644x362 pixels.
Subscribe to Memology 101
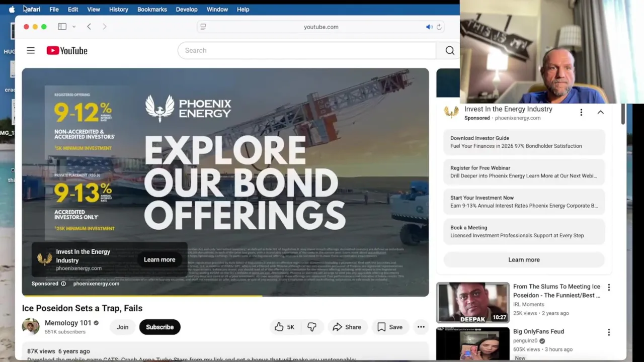click(x=160, y=327)
